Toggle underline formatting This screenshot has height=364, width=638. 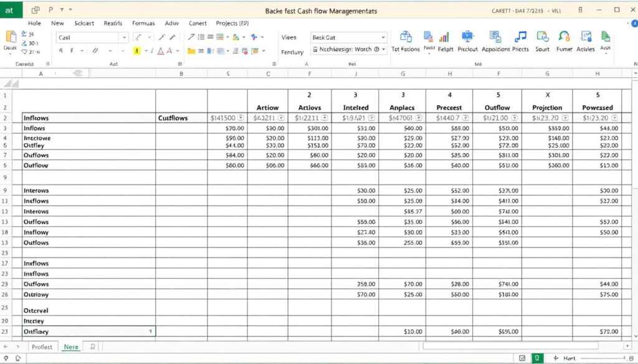pyautogui.click(x=95, y=50)
